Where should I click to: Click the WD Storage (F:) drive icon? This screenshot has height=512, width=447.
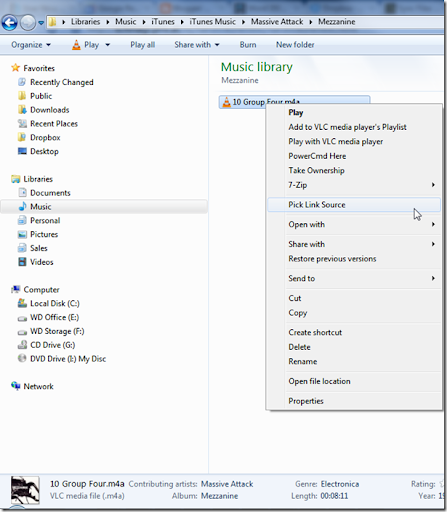pos(22,332)
